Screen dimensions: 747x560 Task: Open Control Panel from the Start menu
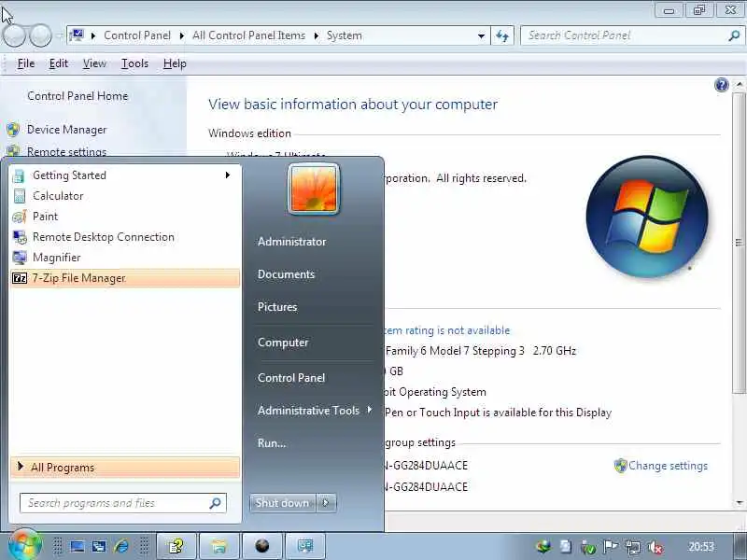[291, 378]
